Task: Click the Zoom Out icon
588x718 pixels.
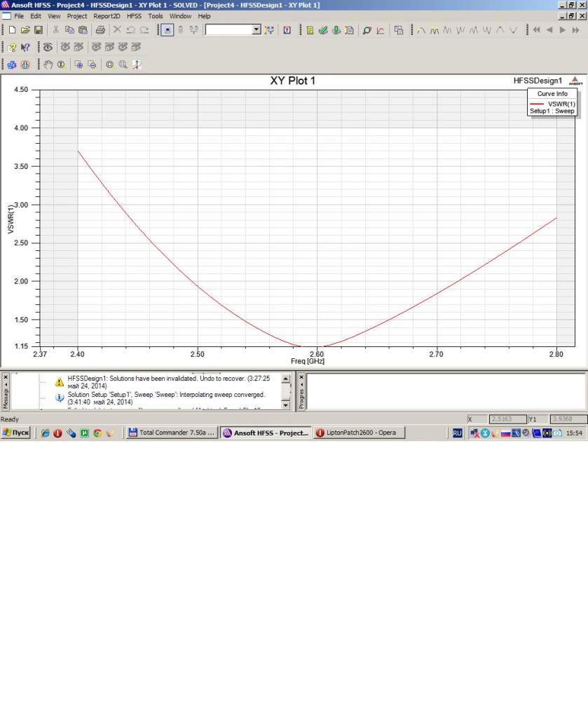Action: 92,65
